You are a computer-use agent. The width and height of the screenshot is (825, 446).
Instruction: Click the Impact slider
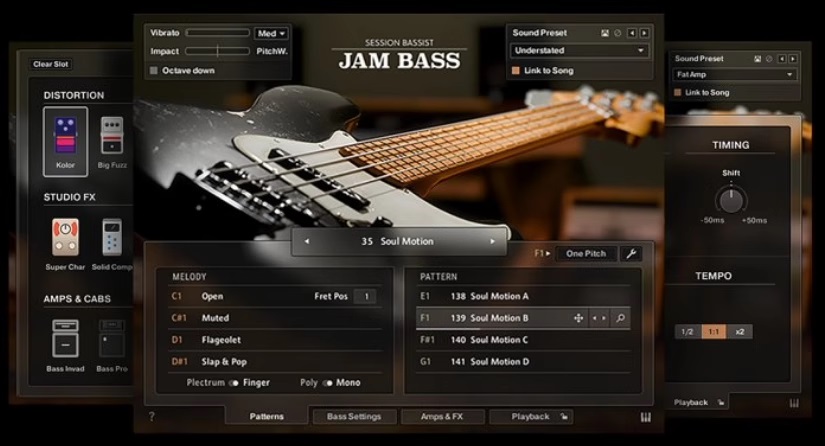(x=217, y=51)
